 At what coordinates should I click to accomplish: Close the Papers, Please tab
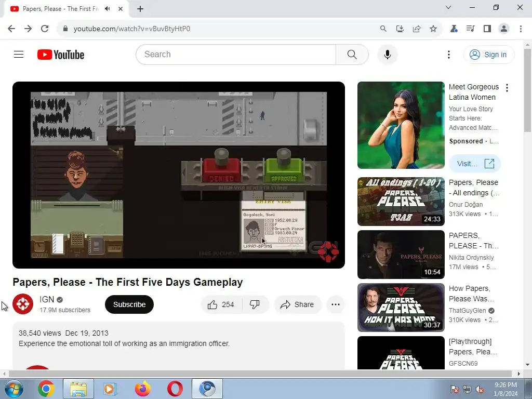click(x=121, y=9)
